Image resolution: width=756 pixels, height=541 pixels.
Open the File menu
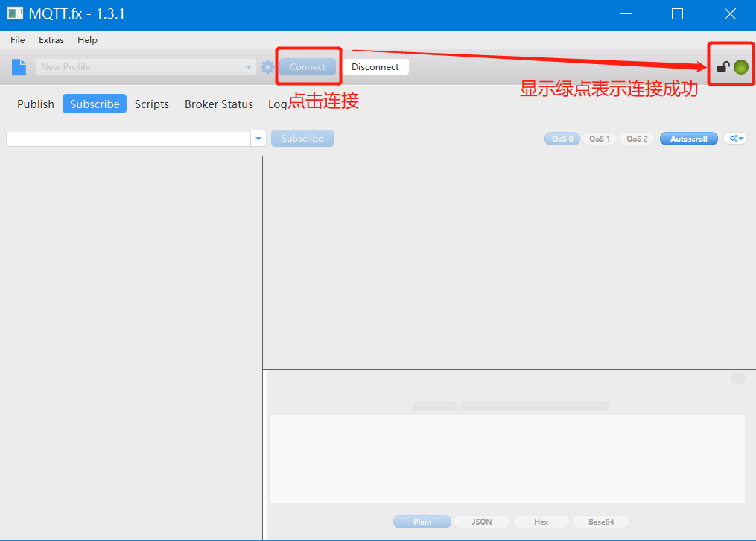(x=17, y=40)
